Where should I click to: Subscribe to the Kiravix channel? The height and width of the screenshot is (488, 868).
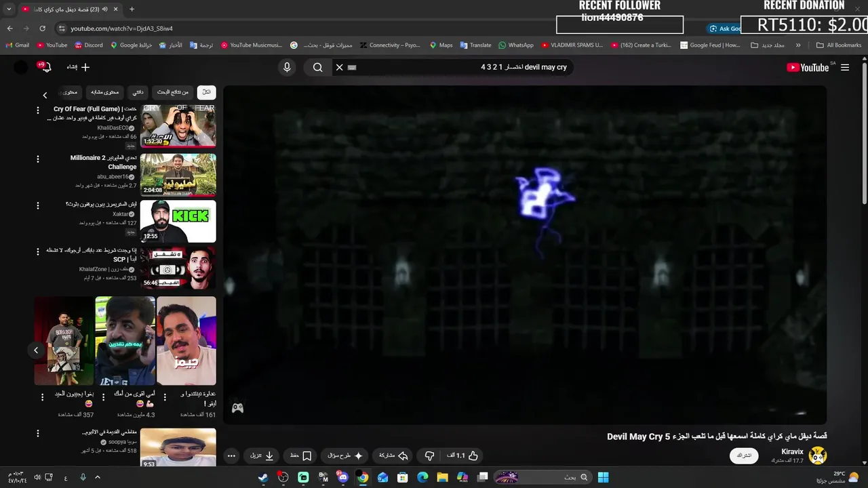744,455
